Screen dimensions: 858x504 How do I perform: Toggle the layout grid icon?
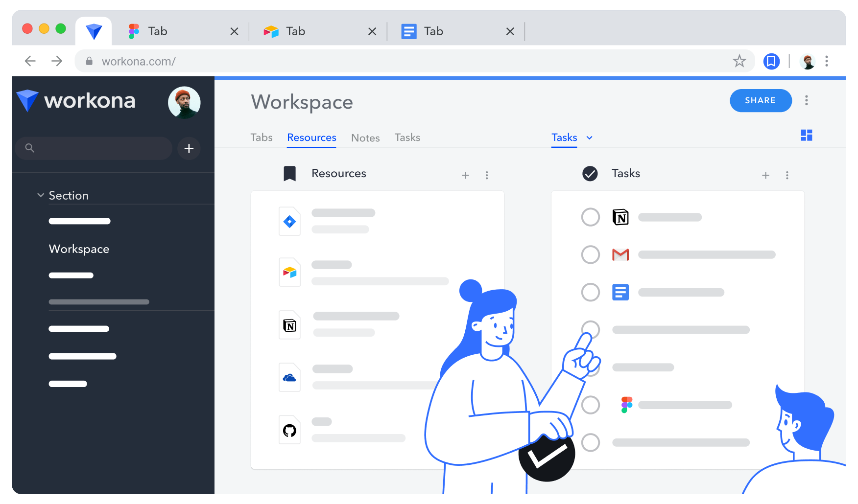tap(807, 135)
